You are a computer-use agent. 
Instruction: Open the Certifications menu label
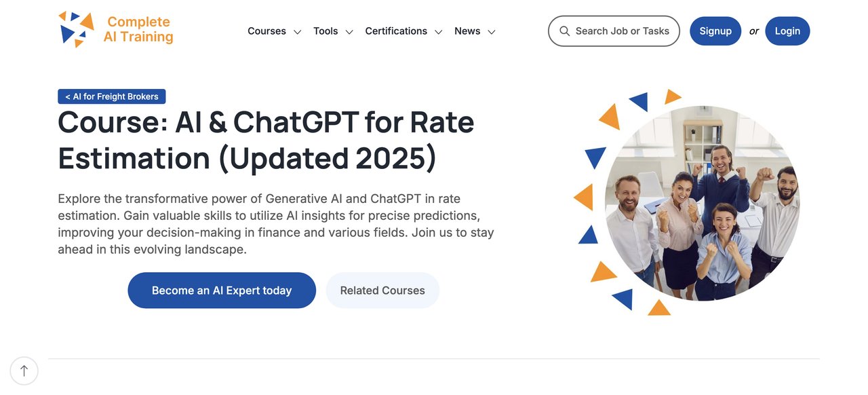pyautogui.click(x=396, y=31)
